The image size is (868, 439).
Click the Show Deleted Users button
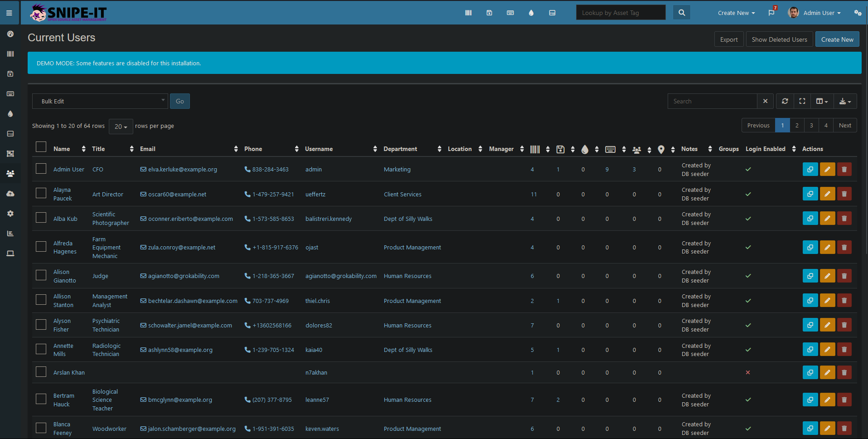(x=779, y=39)
